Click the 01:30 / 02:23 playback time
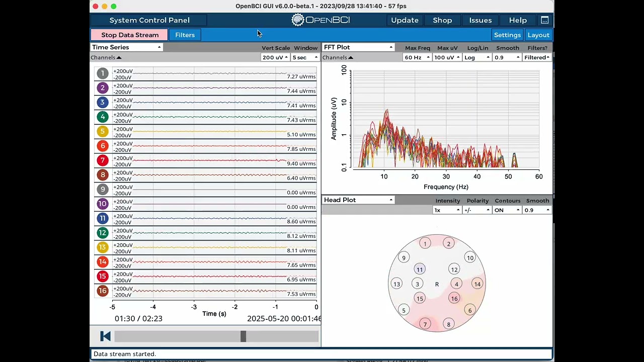Image resolution: width=644 pixels, height=362 pixels. click(138, 318)
